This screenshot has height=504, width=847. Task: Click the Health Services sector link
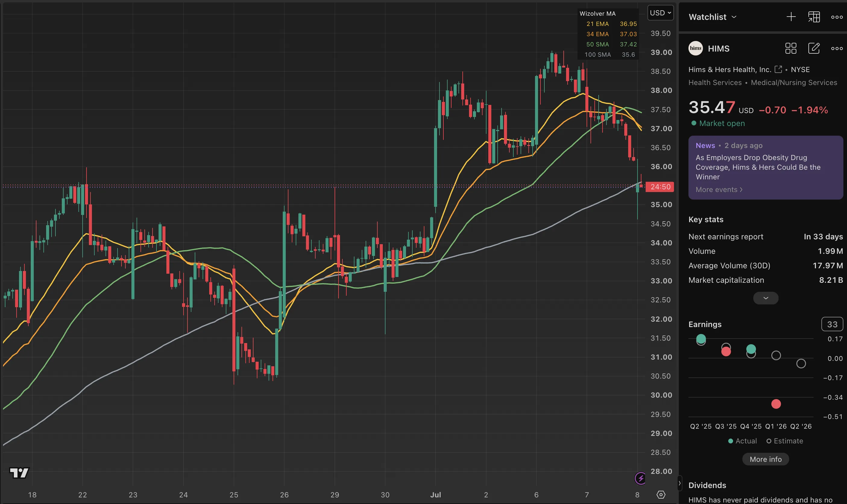click(715, 83)
